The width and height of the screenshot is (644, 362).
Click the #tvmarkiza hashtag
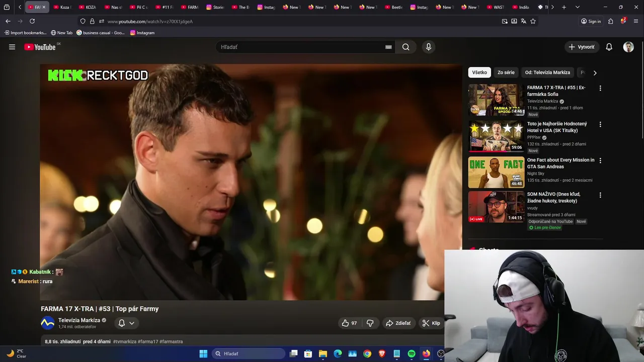125,341
